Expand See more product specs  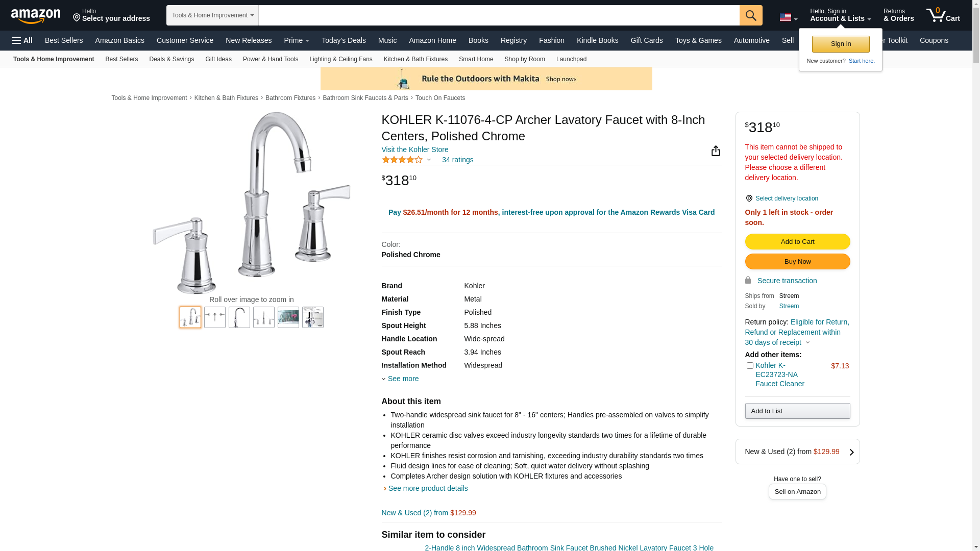pyautogui.click(x=400, y=379)
